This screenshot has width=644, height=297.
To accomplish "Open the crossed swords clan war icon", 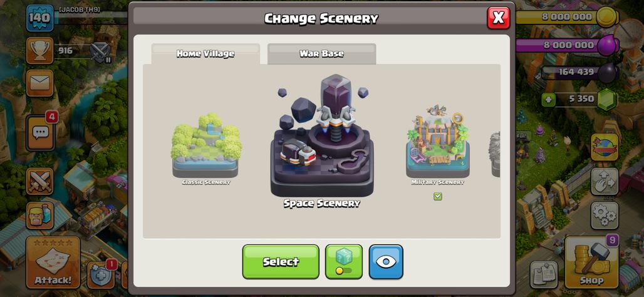I will (40, 181).
